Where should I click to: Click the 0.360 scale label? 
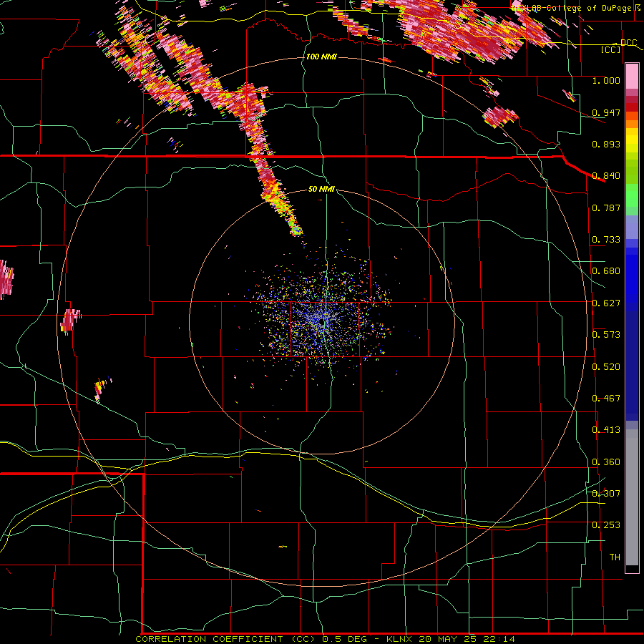click(606, 462)
